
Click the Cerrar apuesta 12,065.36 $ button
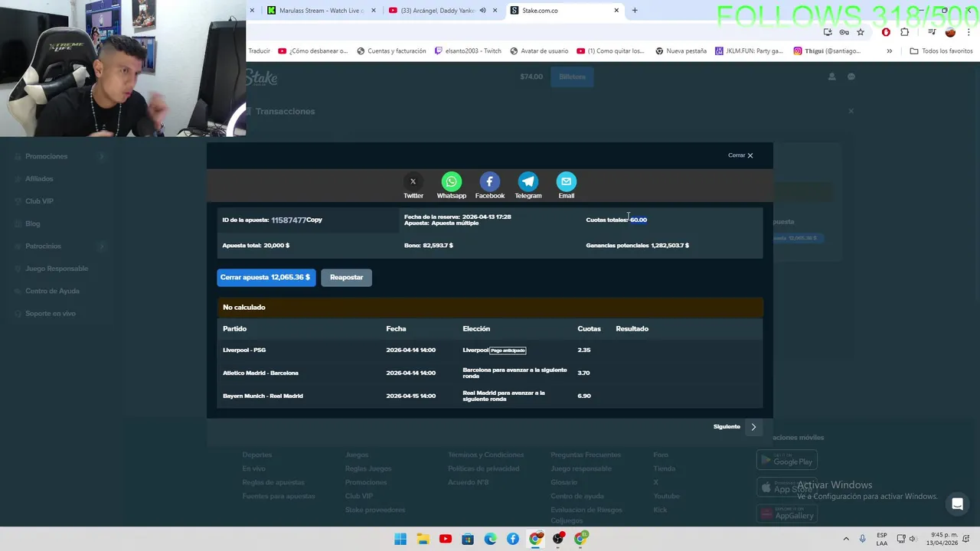click(266, 277)
